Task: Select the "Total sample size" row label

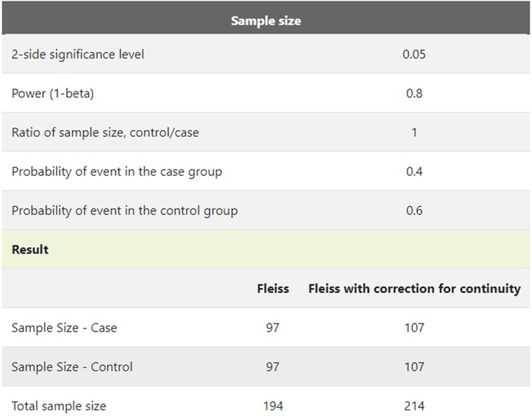Action: 59,406
